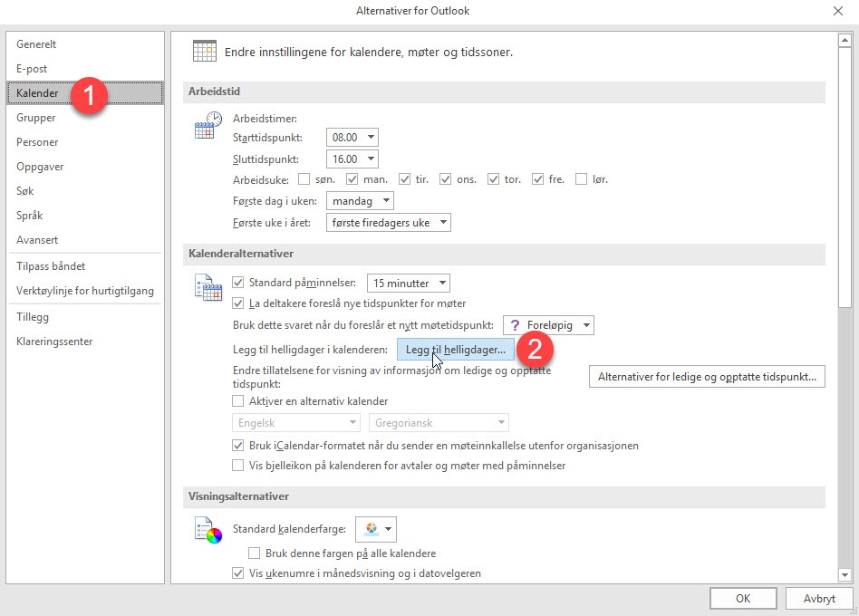Open the Engelsk language dropdown
The image size is (859, 616).
click(x=295, y=423)
